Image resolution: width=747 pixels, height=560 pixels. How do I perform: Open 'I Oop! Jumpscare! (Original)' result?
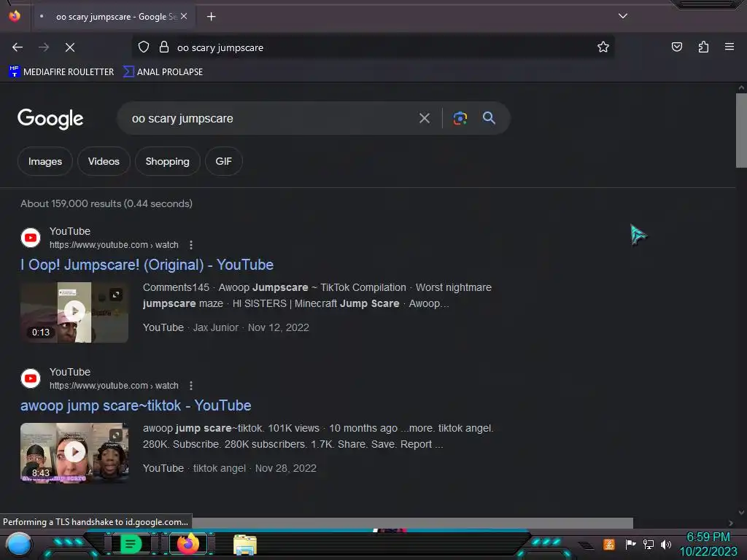[147, 265]
